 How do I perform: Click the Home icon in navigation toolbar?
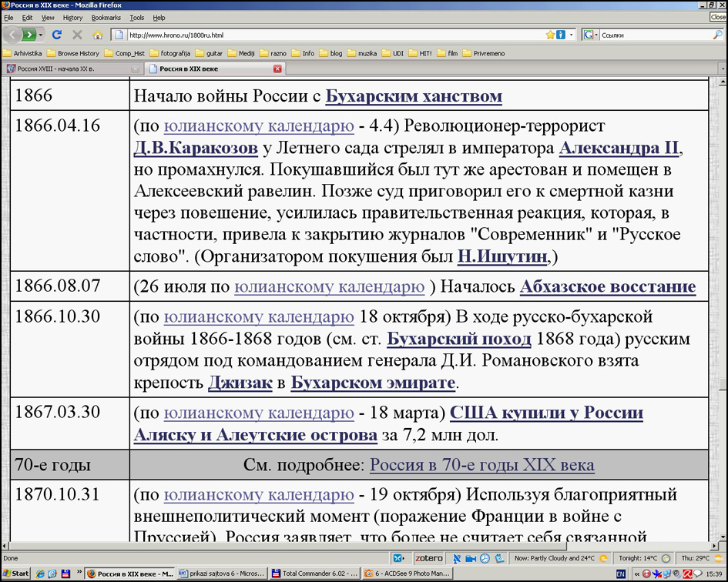click(97, 35)
